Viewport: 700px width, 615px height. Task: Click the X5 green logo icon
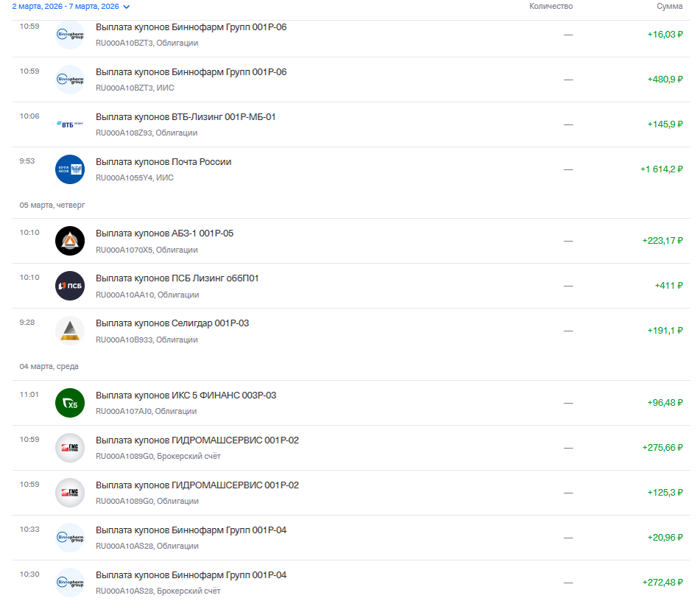[x=70, y=403]
